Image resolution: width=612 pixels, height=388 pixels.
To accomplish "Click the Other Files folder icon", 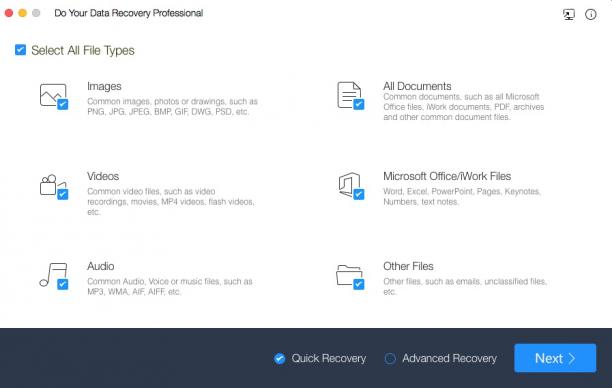I will [x=349, y=275].
